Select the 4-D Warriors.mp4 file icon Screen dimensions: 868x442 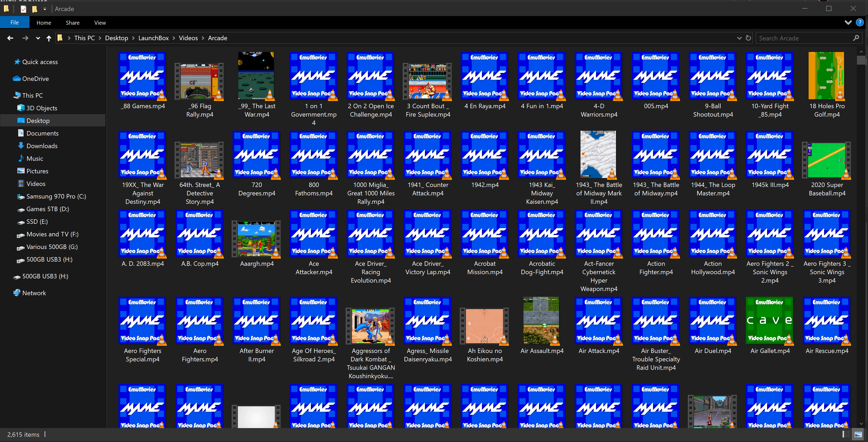(598, 76)
